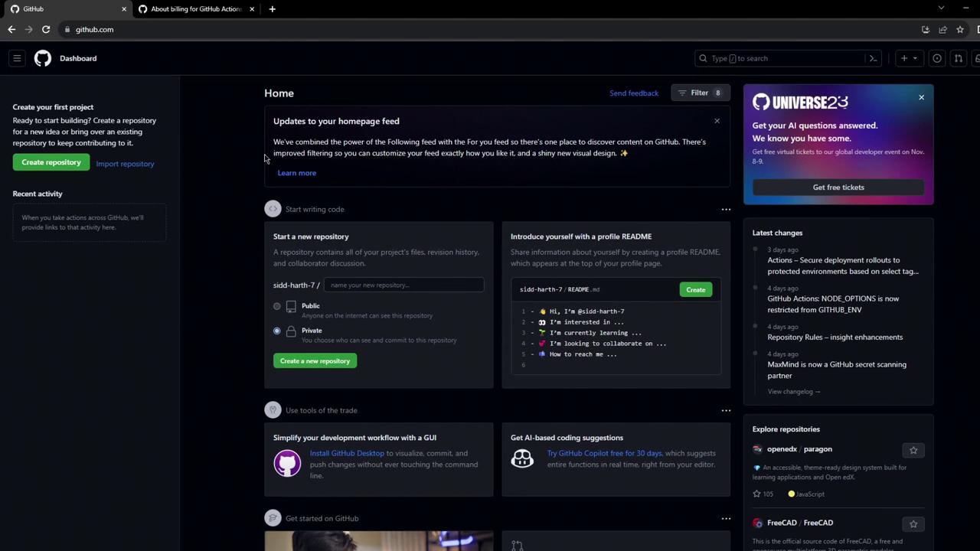Open the View changelog link
This screenshot has width=980, height=551.
[x=794, y=392]
